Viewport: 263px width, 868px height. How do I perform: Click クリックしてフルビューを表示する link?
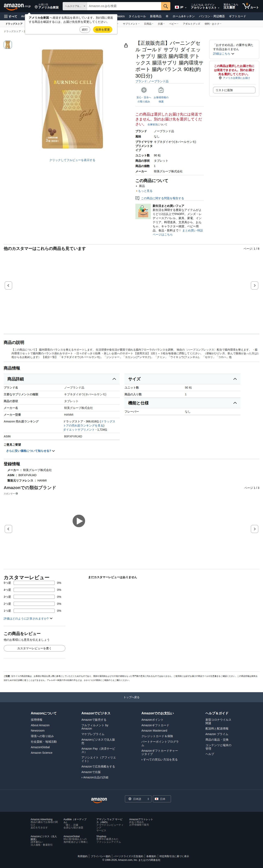(x=72, y=160)
